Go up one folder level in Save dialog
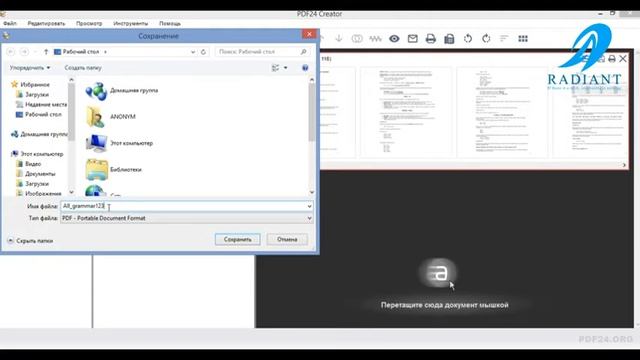Viewport: 640px width, 360px height. coord(46,52)
